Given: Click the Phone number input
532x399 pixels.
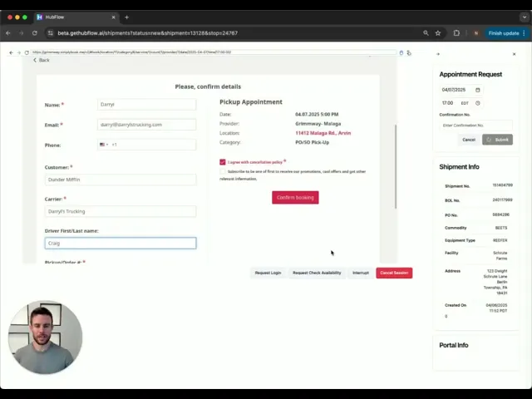Looking at the screenshot, I should [153, 145].
